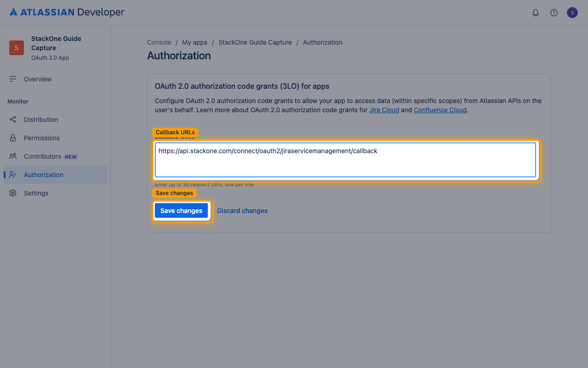588x368 pixels.
Task: Click the Atlassian Developer logo
Action: (67, 12)
